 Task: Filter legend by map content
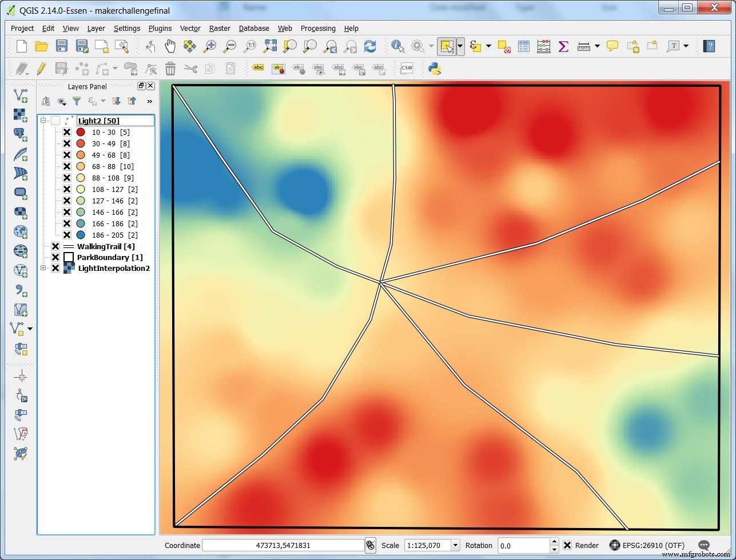(x=77, y=101)
